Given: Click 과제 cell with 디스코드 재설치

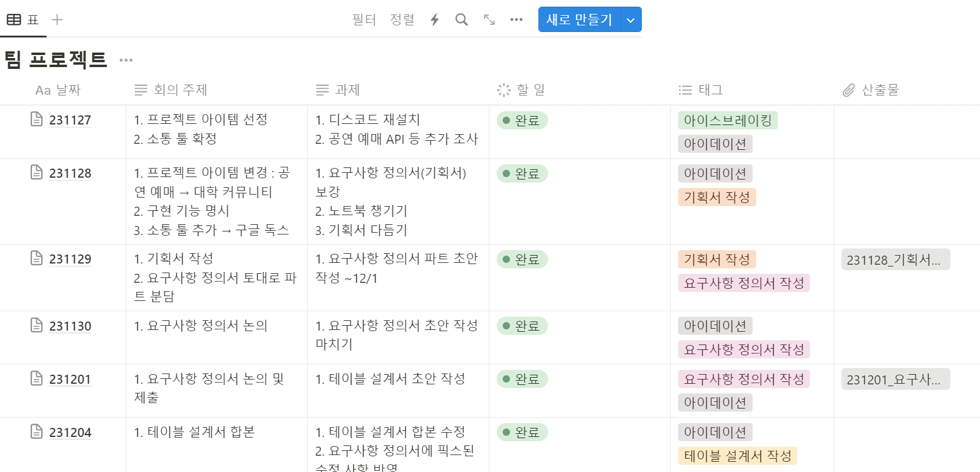Looking at the screenshot, I should [x=398, y=132].
